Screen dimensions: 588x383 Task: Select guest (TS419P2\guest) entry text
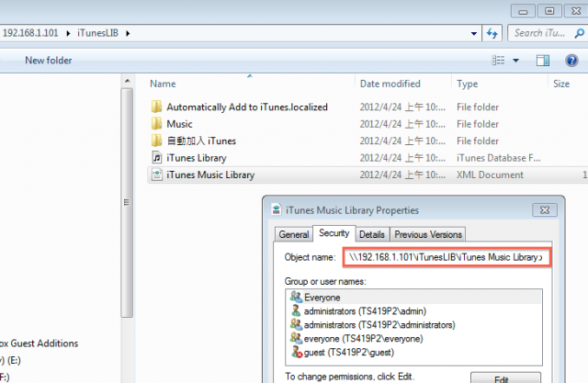coord(349,353)
